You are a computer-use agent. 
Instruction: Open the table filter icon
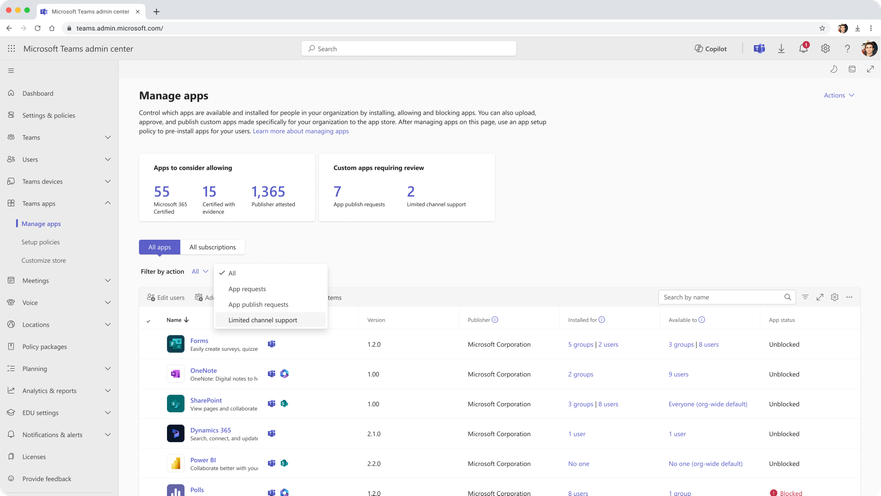805,297
